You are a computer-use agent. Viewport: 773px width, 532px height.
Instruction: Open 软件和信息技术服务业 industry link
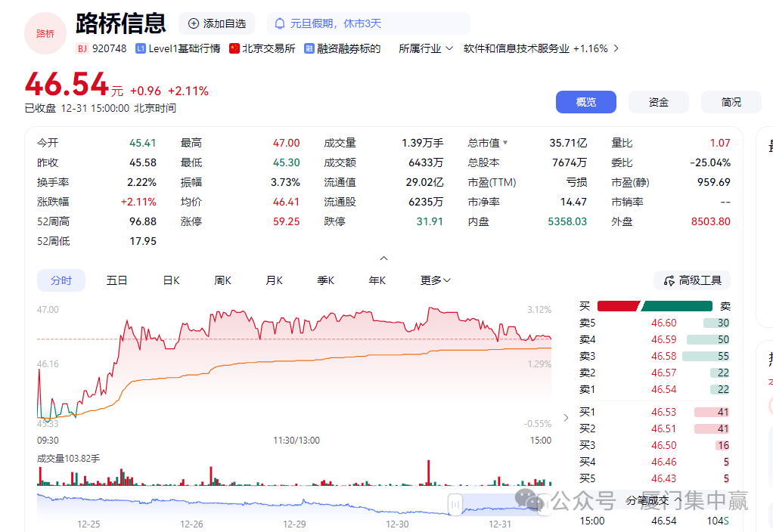pos(516,49)
